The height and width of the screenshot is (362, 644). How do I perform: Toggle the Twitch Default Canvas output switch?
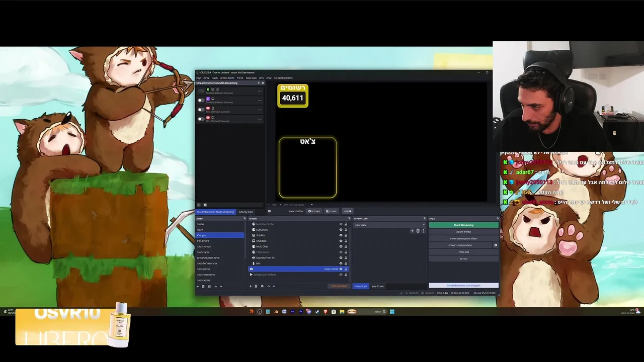pyautogui.click(x=201, y=100)
